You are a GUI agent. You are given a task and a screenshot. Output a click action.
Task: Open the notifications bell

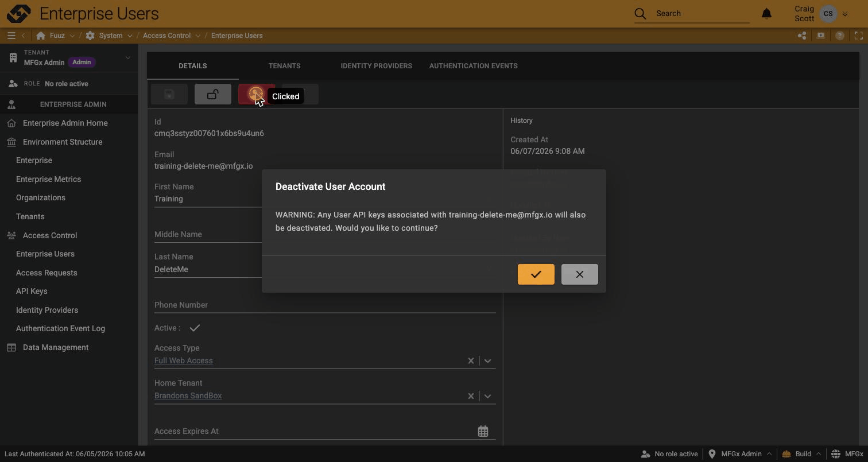pos(766,13)
